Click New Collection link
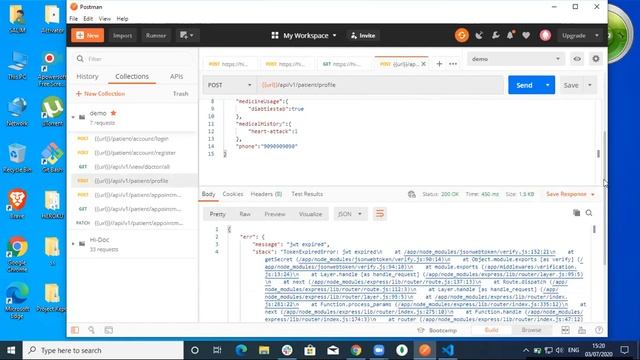 100,94
